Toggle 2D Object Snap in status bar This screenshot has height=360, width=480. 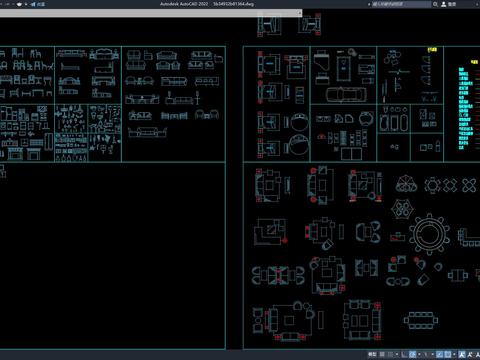tap(448, 354)
